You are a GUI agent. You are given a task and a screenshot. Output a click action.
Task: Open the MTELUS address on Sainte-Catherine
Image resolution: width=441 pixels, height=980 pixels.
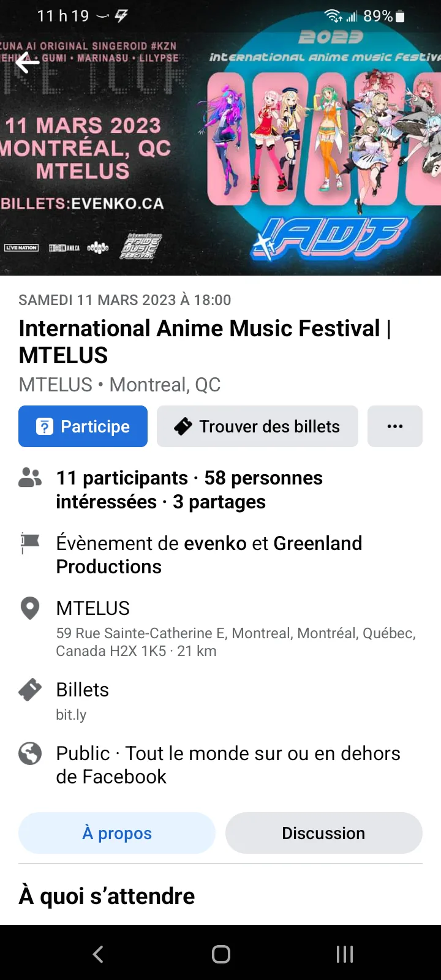236,642
